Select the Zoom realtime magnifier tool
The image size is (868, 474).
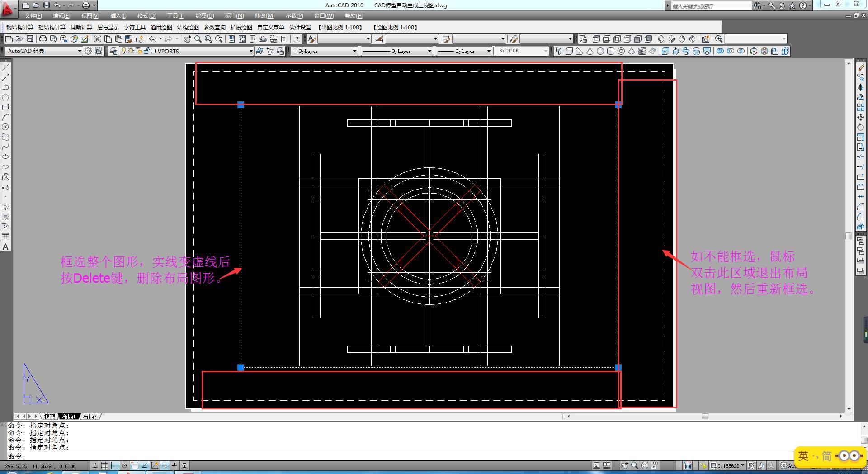tap(198, 39)
